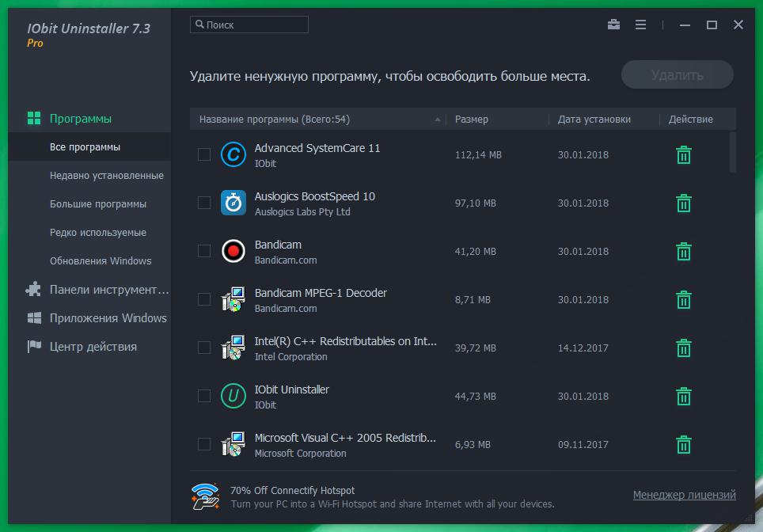Click the trash icon for Advanced SystemCare 11

coord(684,155)
